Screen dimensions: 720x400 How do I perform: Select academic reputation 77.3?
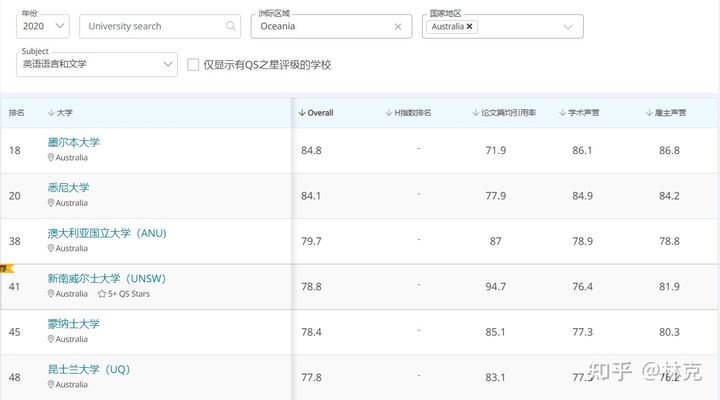582,332
